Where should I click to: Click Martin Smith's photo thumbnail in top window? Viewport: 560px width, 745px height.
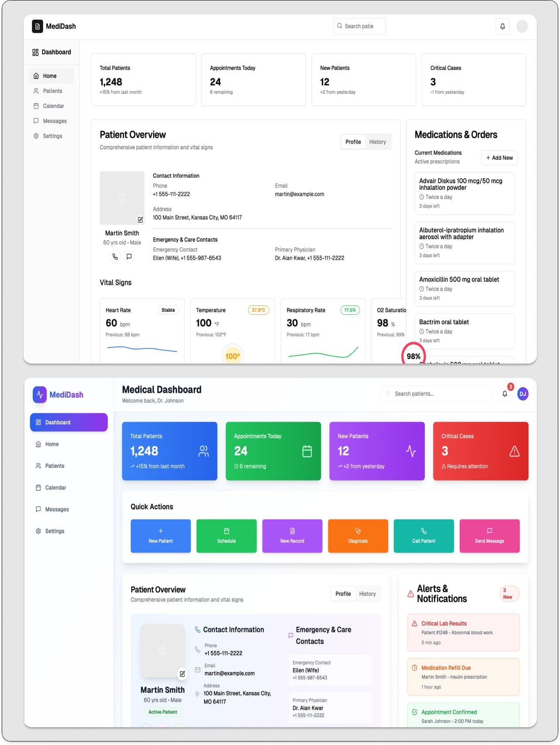point(122,198)
